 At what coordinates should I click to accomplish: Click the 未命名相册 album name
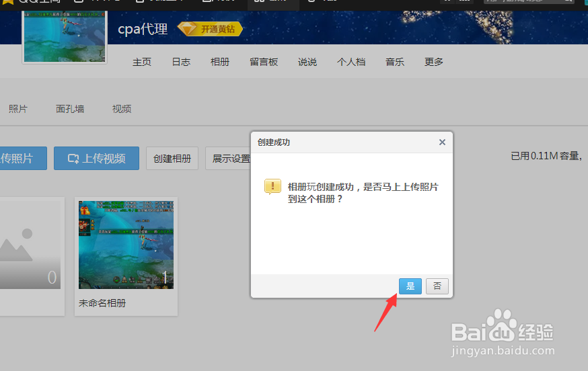(102, 303)
